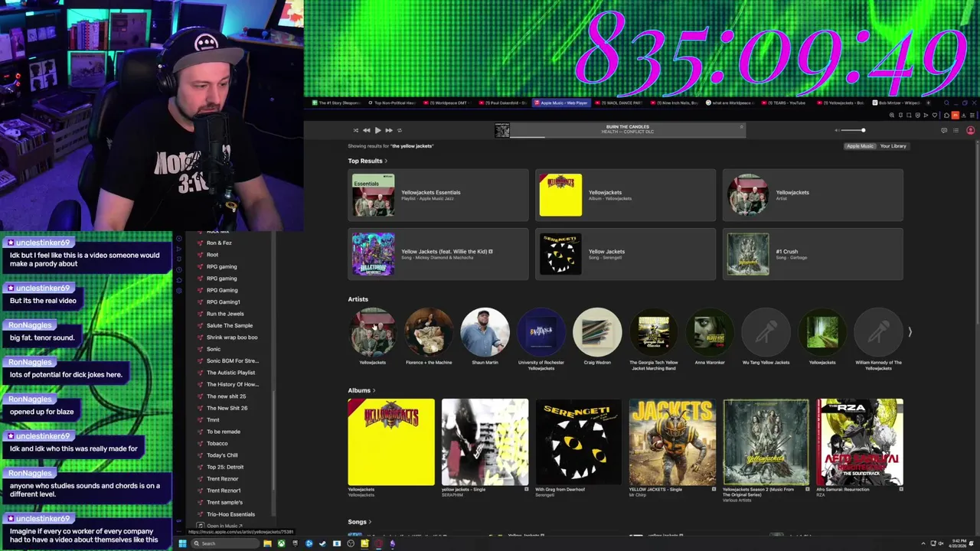The image size is (980, 551).
Task: Switch search scope to Apple Music
Action: (860, 146)
